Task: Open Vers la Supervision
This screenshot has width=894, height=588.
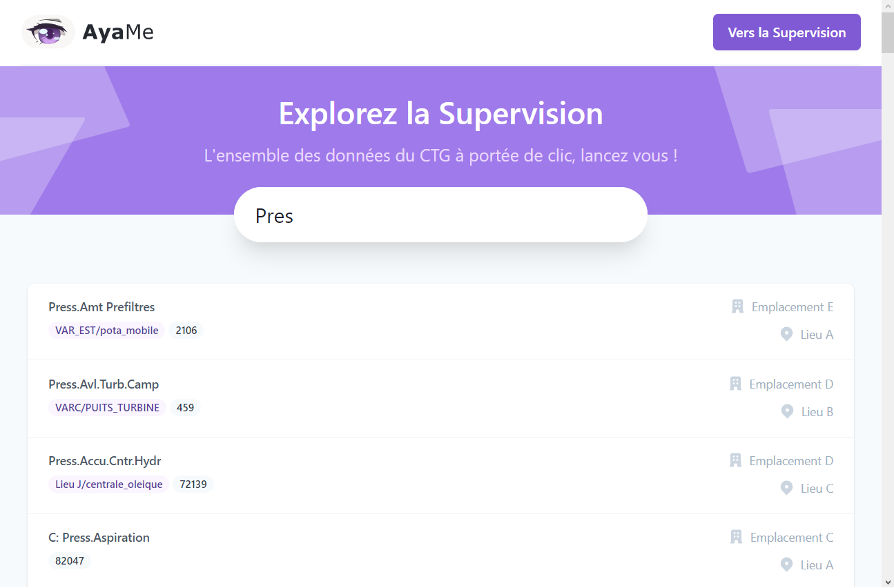Action: (x=787, y=32)
